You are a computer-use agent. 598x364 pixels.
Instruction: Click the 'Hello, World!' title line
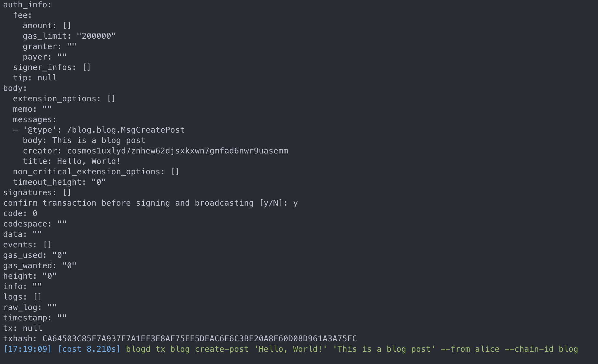72,161
